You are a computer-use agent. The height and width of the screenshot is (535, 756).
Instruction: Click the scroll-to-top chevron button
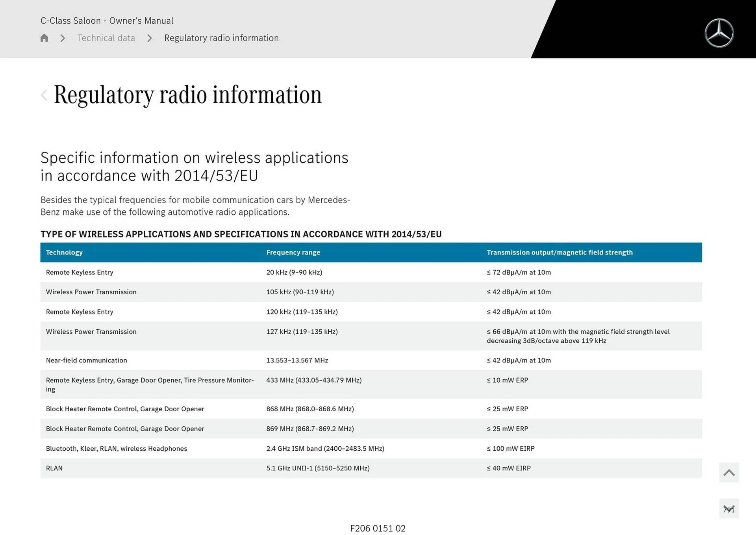click(729, 472)
